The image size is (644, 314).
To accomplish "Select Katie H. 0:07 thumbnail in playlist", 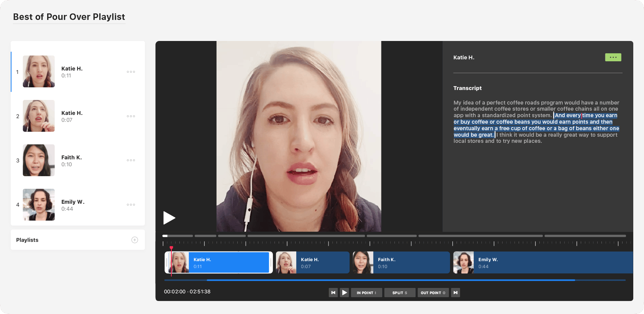I will 39,116.
